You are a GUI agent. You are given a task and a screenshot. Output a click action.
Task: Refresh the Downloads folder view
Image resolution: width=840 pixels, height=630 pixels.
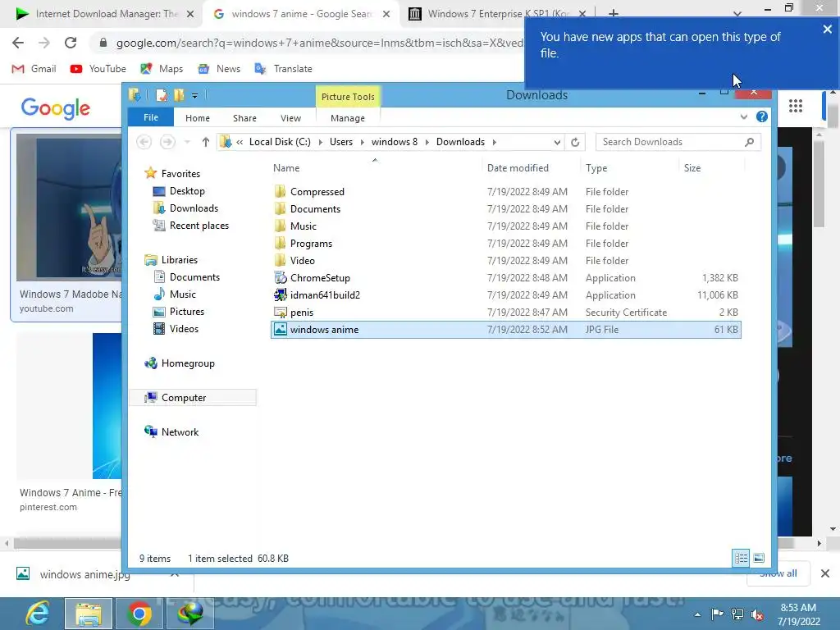click(575, 142)
